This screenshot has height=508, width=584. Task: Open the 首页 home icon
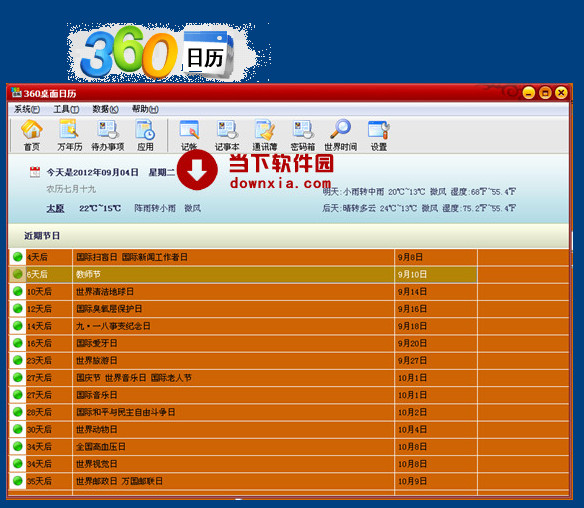(32, 135)
